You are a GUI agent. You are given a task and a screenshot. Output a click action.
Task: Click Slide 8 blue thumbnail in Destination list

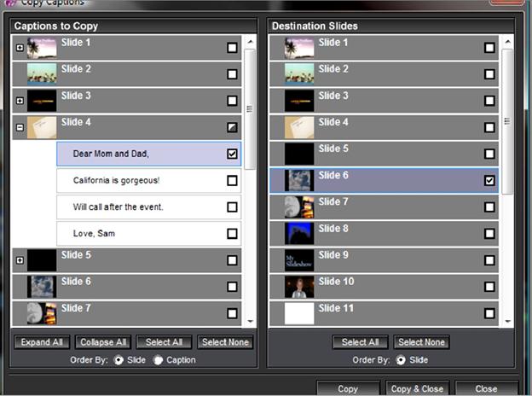click(x=299, y=234)
